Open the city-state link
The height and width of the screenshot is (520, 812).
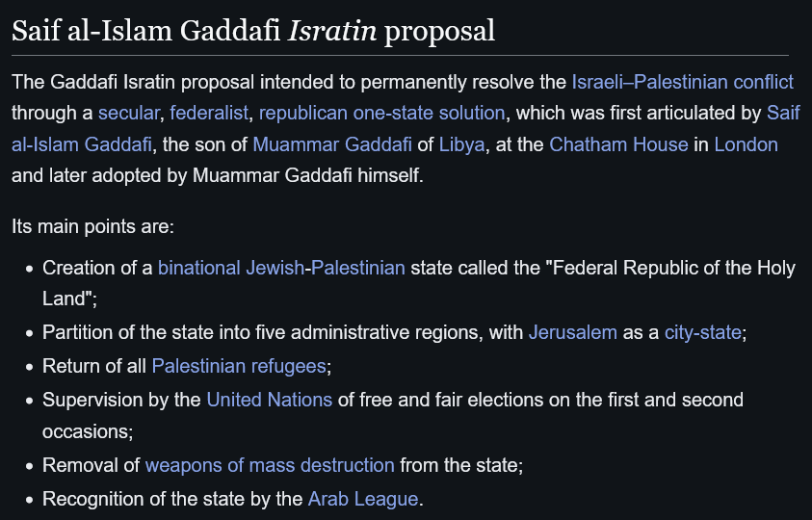coord(703,332)
